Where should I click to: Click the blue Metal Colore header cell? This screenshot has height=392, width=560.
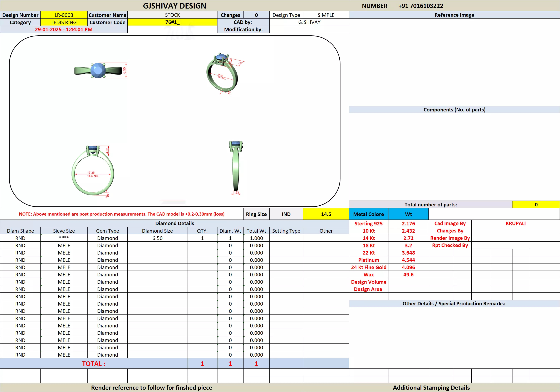pos(368,214)
